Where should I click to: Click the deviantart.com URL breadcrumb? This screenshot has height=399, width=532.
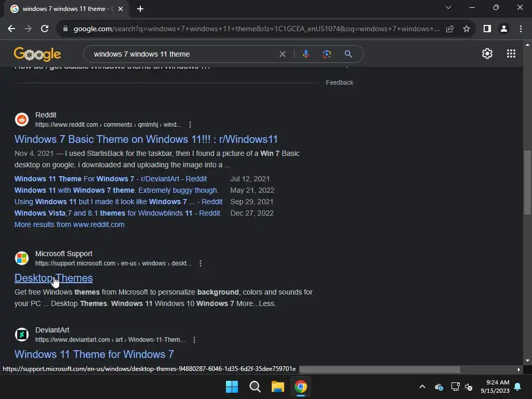click(110, 340)
